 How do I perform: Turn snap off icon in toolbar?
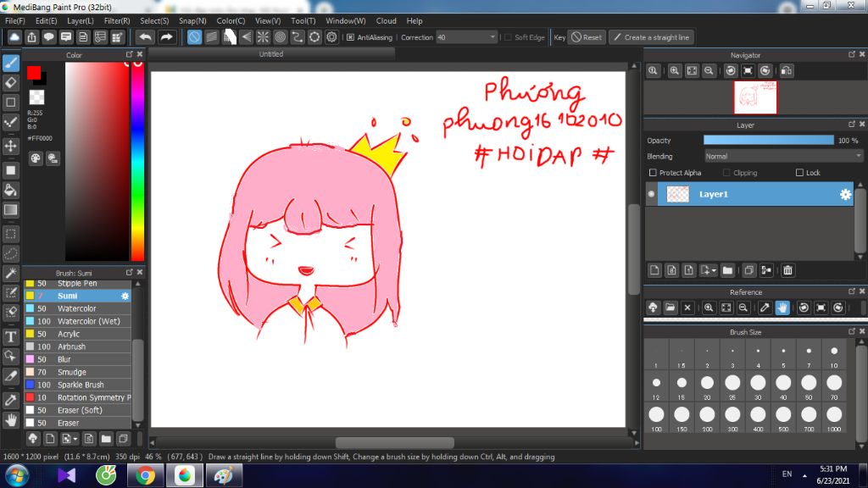tap(194, 37)
